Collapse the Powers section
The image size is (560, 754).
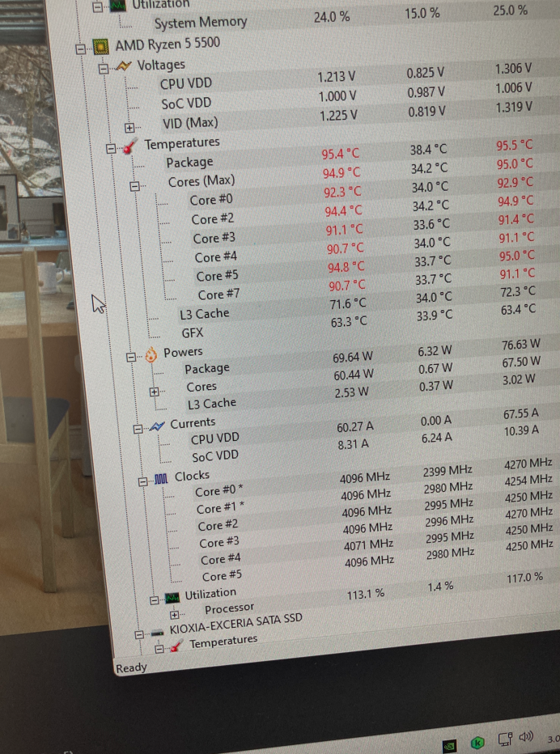pyautogui.click(x=131, y=358)
